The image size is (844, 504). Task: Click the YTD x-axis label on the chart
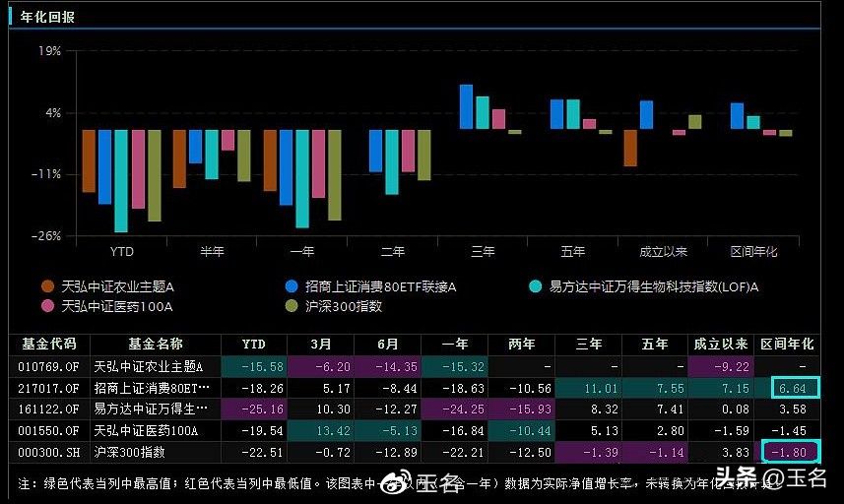[122, 252]
